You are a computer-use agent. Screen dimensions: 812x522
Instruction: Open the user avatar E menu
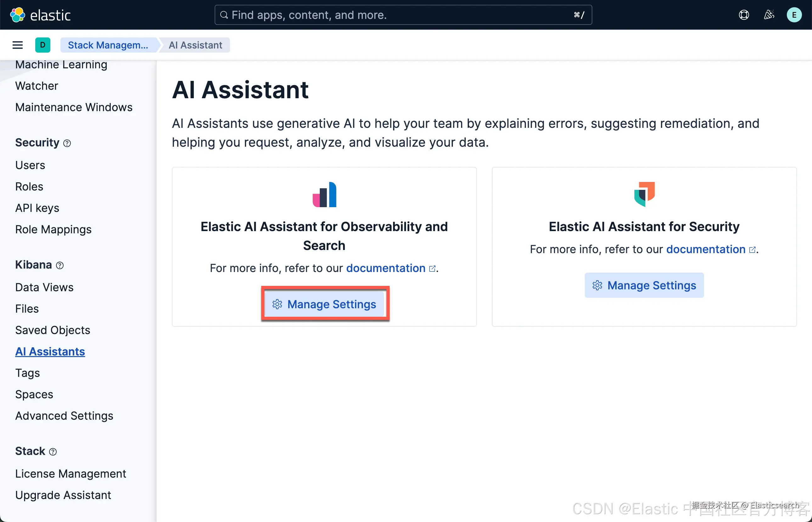point(794,15)
